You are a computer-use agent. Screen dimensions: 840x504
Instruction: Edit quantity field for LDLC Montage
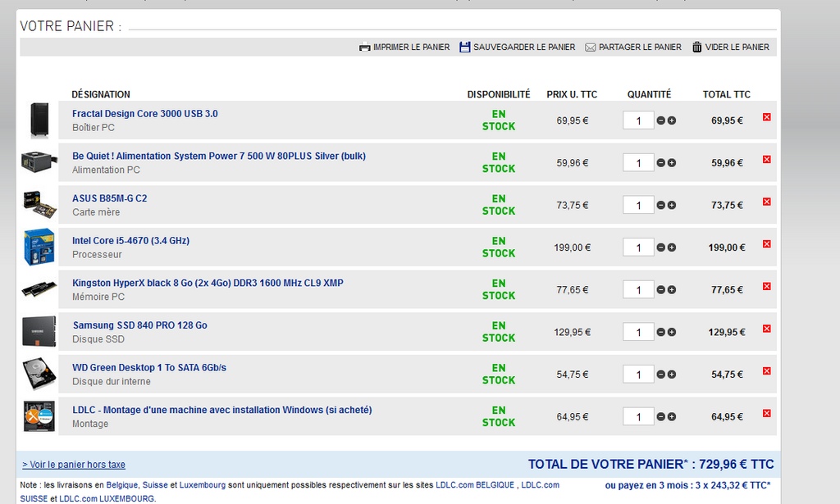(638, 416)
